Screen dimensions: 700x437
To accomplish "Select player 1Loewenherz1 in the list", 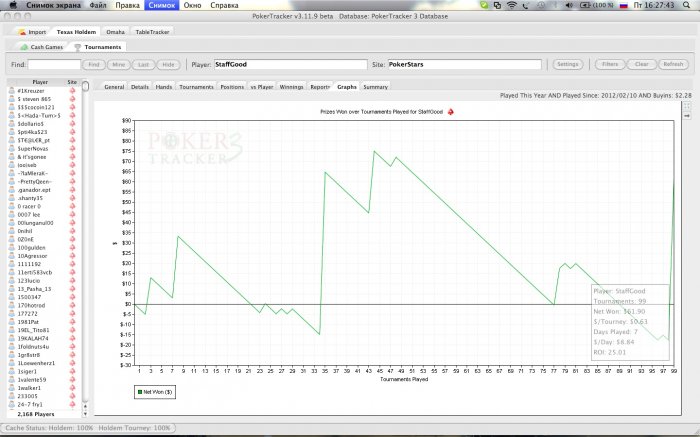I will coord(36,363).
